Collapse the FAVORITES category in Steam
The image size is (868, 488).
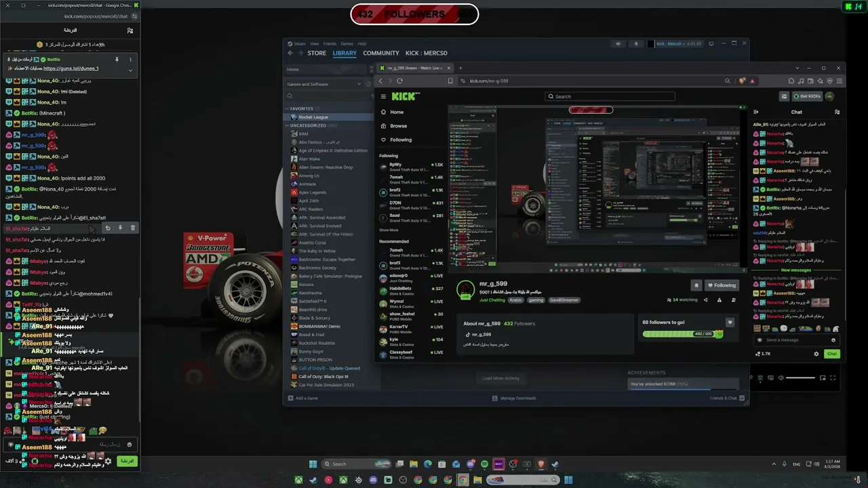click(x=288, y=108)
